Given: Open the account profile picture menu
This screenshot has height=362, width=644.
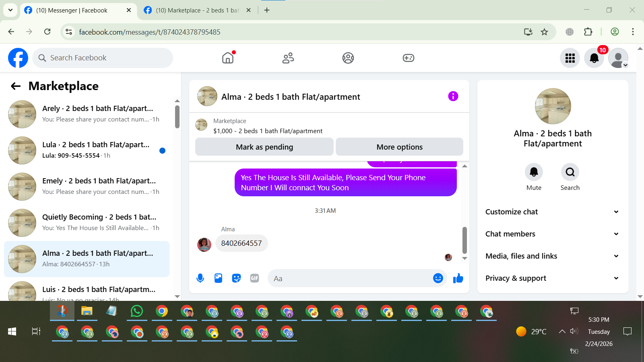Looking at the screenshot, I should [618, 58].
